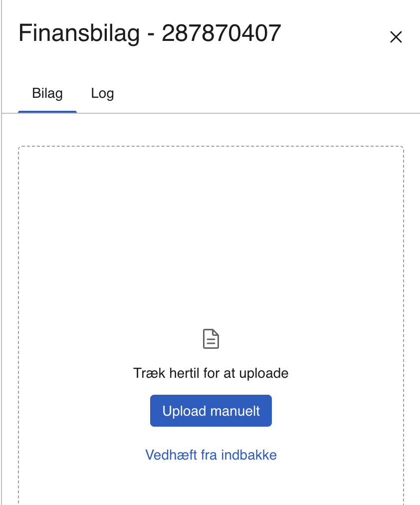Dismiss the voucher dialog using the cross icon
This screenshot has width=420, height=505.
click(x=396, y=37)
